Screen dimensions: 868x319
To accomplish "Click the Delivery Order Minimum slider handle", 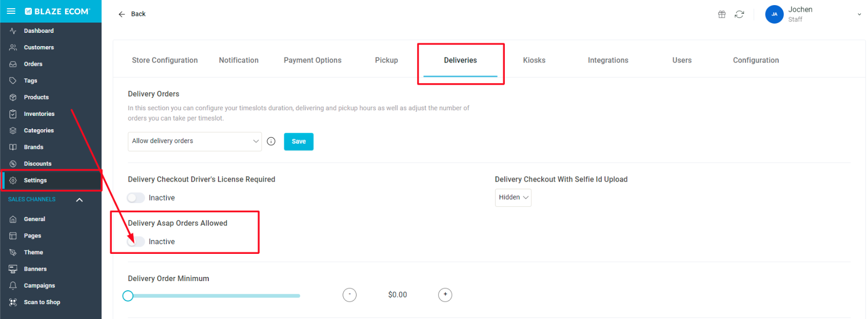I will tap(128, 296).
